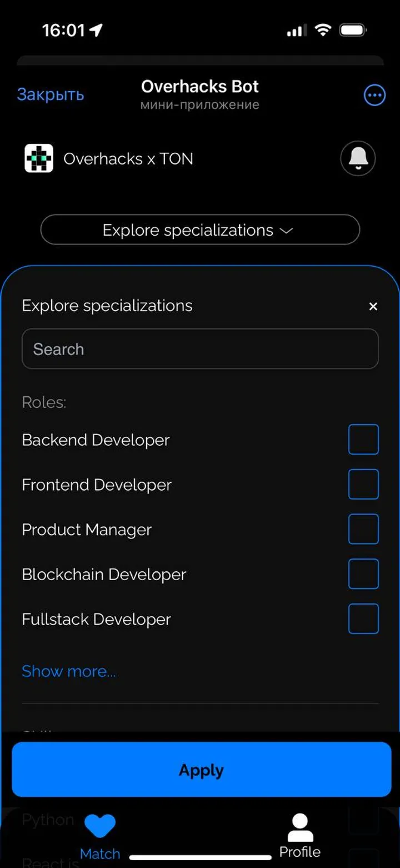The image size is (400, 868).
Task: Select the Product Manager checkbox
Action: pos(363,529)
